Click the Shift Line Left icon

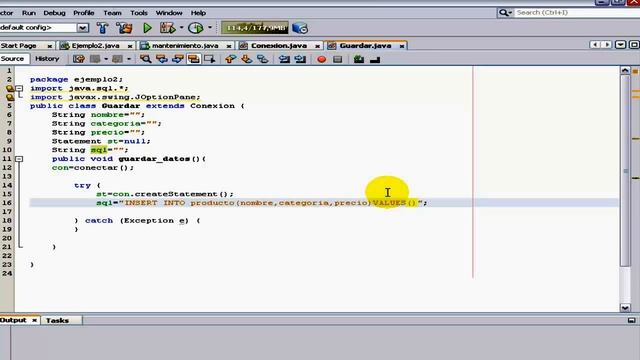pyautogui.click(x=284, y=59)
